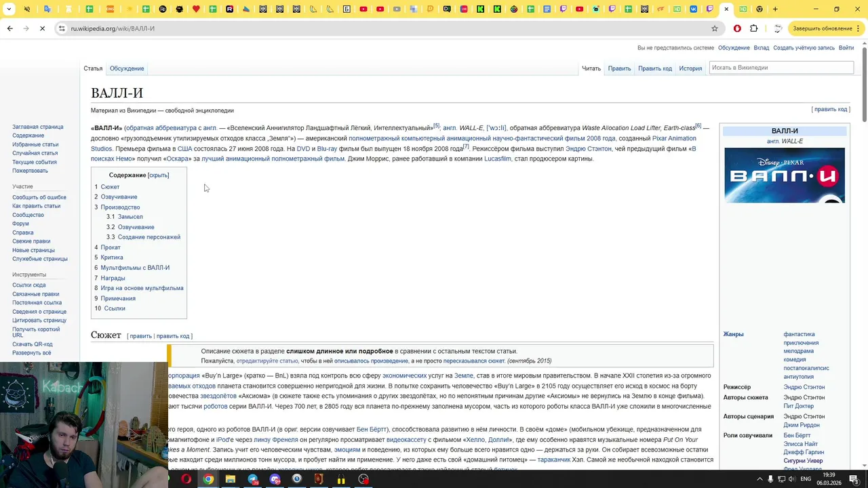The image size is (868, 488).
Task: Open the Править tab
Action: point(619,68)
